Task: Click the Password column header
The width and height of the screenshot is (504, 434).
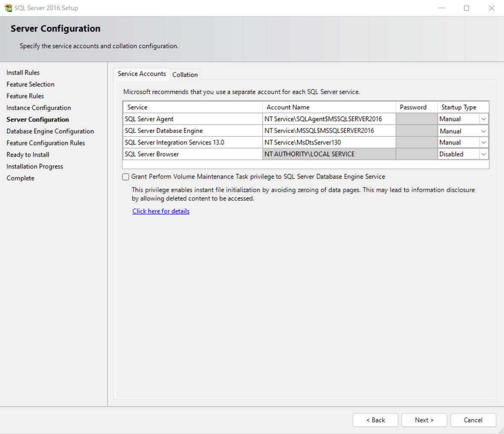Action: [x=417, y=107]
